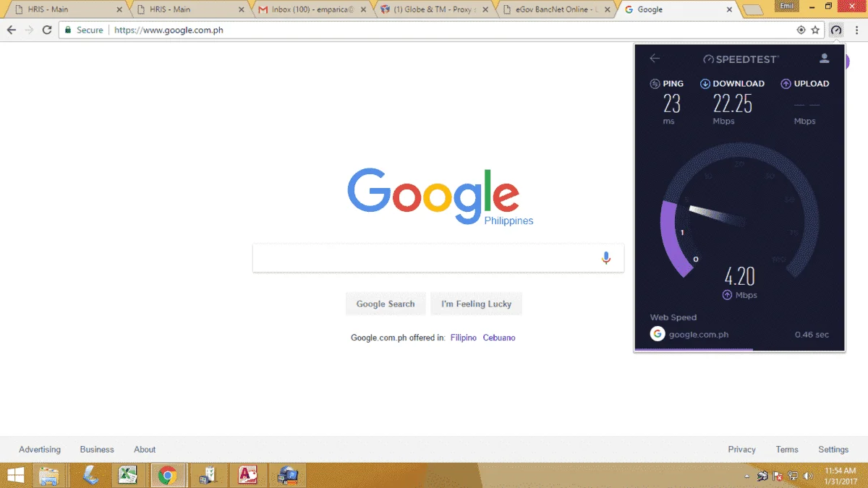The image size is (868, 488).
Task: Show hidden system tray icons
Action: (747, 476)
